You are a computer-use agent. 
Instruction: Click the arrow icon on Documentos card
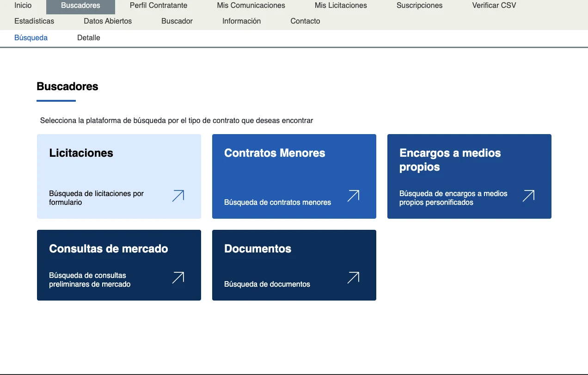[x=353, y=277]
